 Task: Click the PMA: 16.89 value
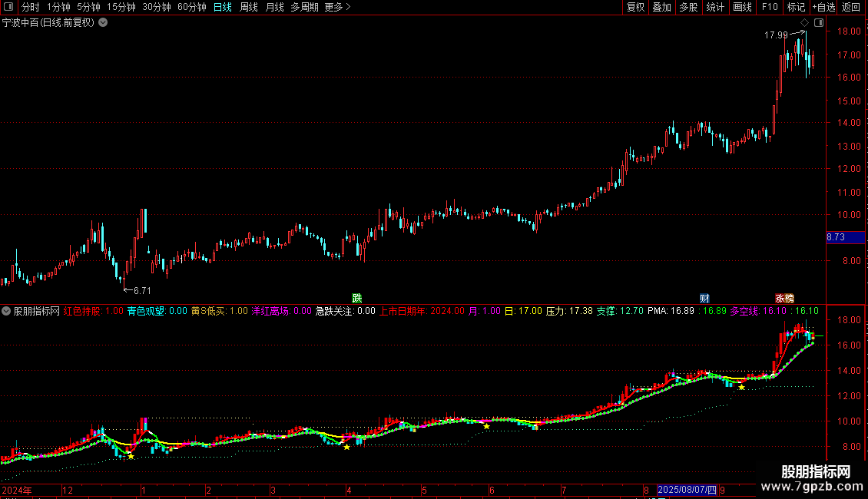671,311
